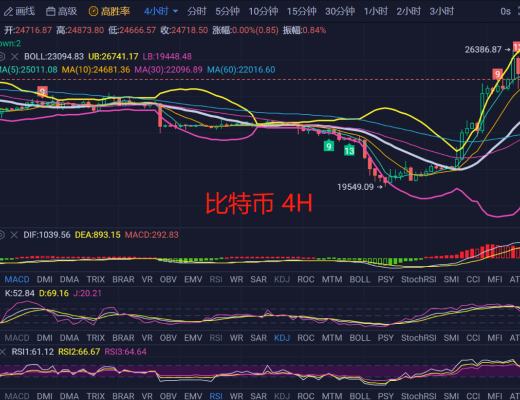520x400 pixels.
Task: Click the MA(10):24681.36 legend
Action: pyautogui.click(x=96, y=70)
